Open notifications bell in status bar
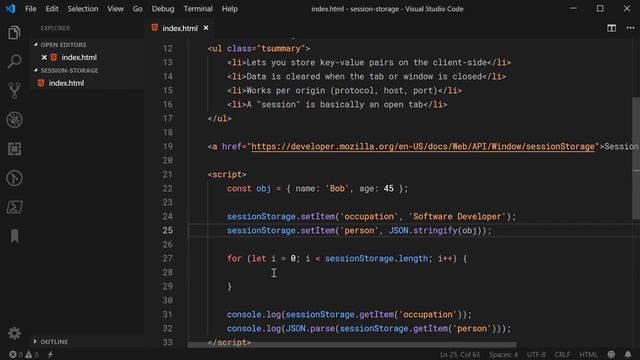Image resolution: width=640 pixels, height=360 pixels. coord(628,354)
